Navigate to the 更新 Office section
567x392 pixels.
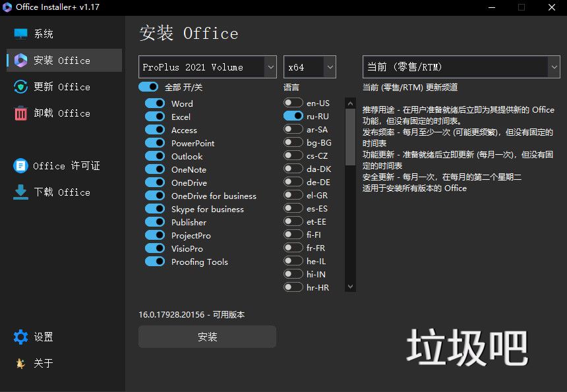click(x=18, y=86)
